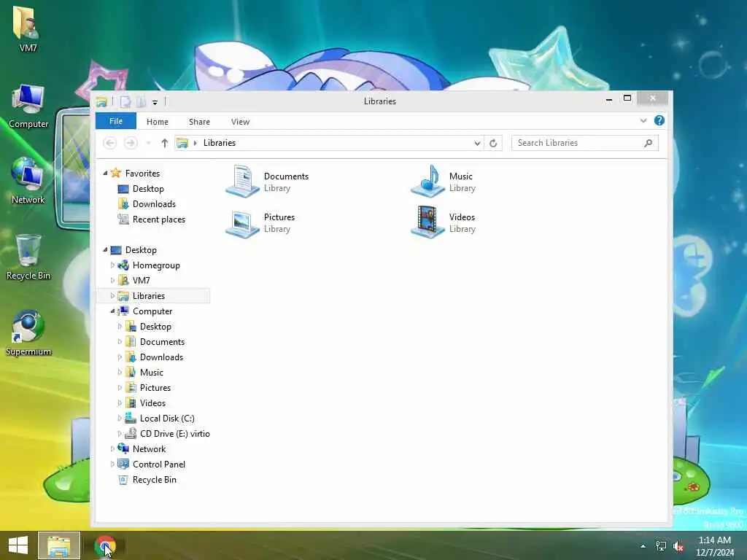Click File Explorer in the taskbar
Screen dimensions: 747x560
[59, 545]
